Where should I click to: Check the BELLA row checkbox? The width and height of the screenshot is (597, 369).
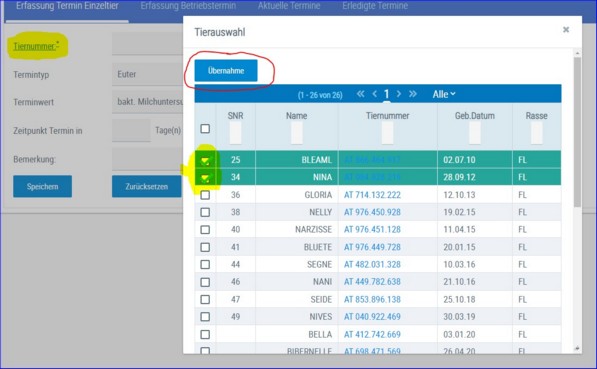click(205, 334)
